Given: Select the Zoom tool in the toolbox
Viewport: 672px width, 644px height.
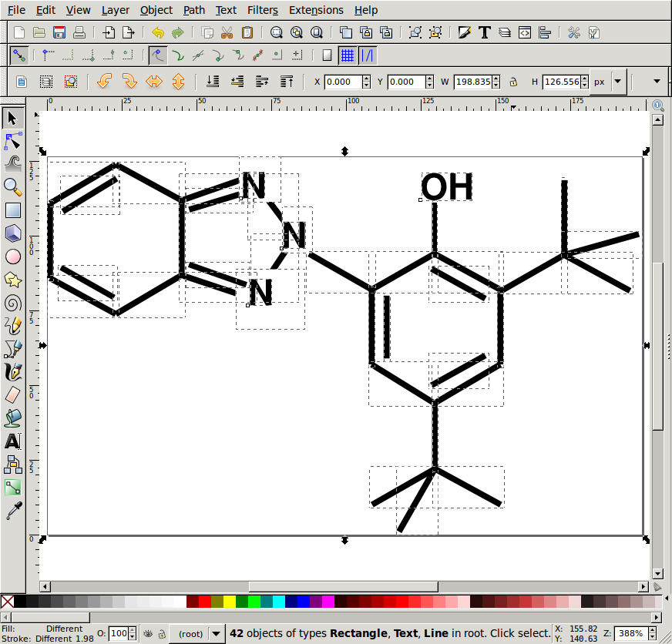Looking at the screenshot, I should pos(12,187).
